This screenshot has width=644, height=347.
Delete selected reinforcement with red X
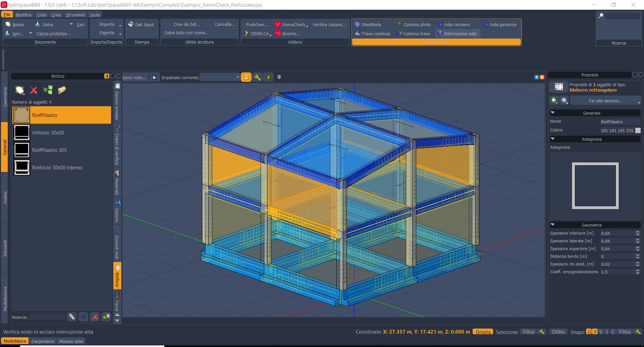[x=34, y=90]
